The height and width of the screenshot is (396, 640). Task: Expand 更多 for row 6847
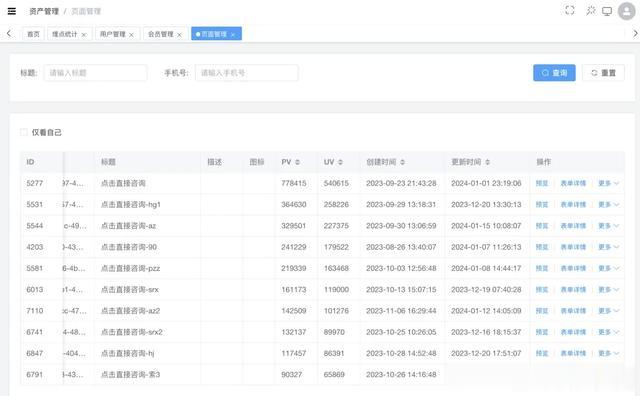coord(609,353)
